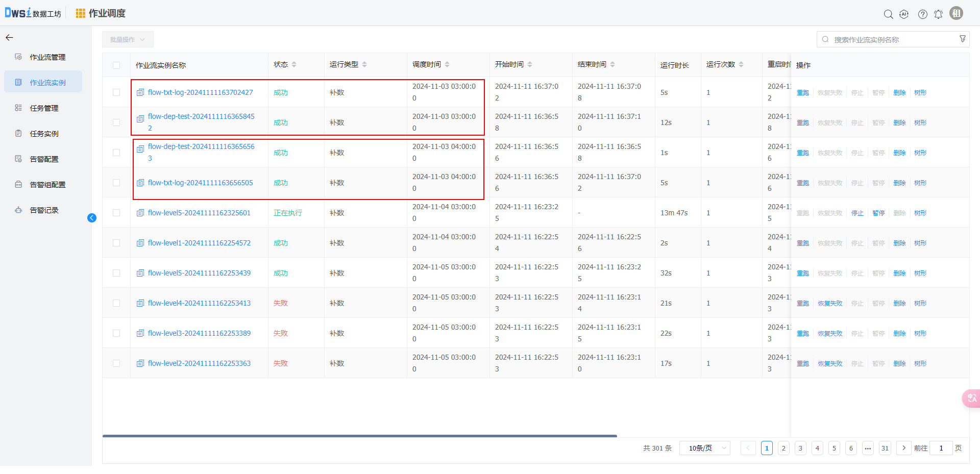Open the help question mark icon

(x=922, y=14)
